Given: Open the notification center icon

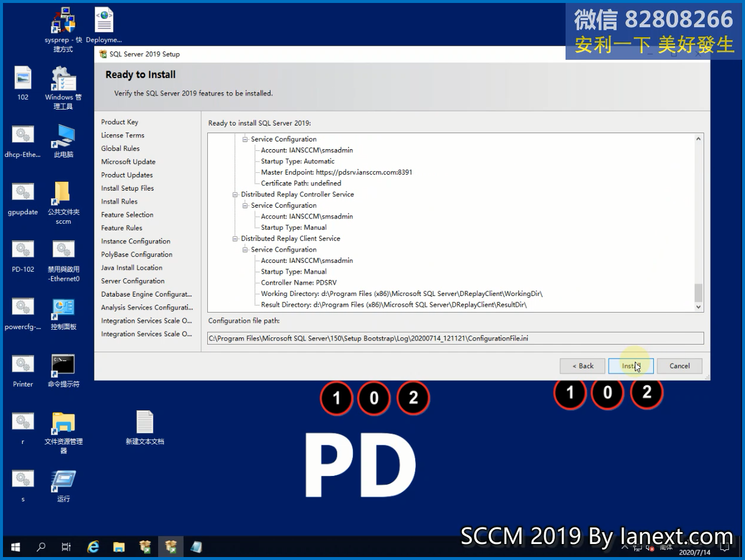Looking at the screenshot, I should (724, 548).
